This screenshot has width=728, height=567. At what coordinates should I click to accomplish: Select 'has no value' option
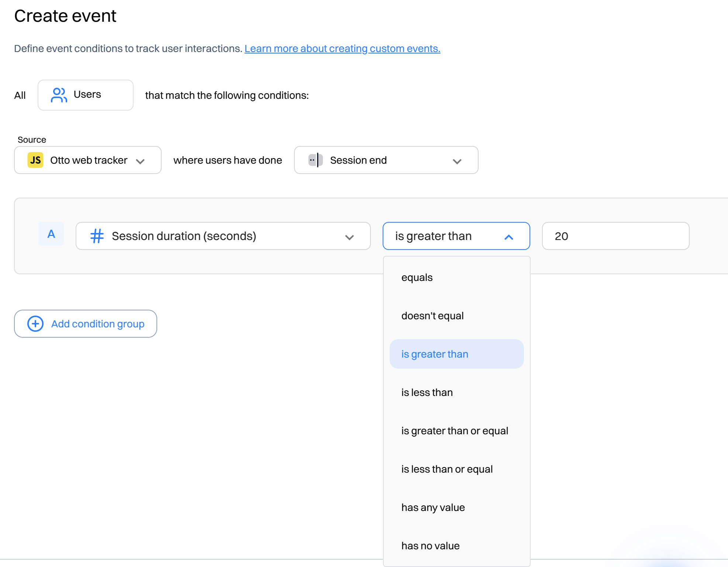457,546
